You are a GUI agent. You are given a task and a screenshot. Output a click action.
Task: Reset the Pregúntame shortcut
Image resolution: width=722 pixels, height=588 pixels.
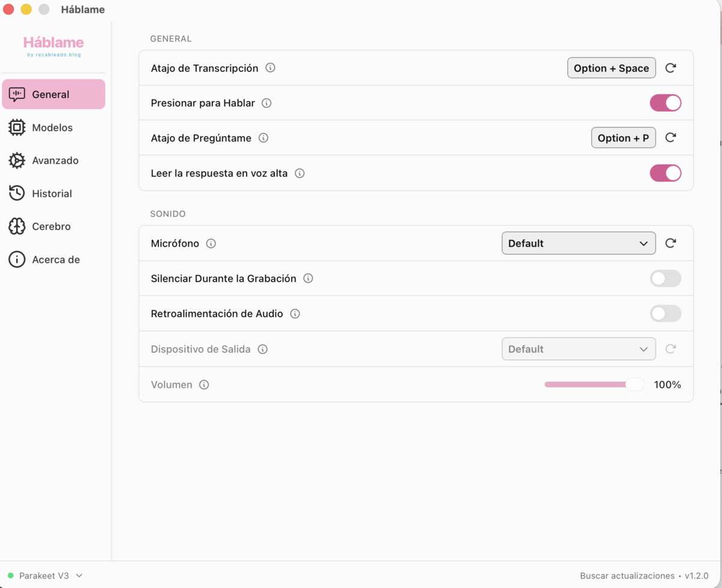tap(671, 138)
